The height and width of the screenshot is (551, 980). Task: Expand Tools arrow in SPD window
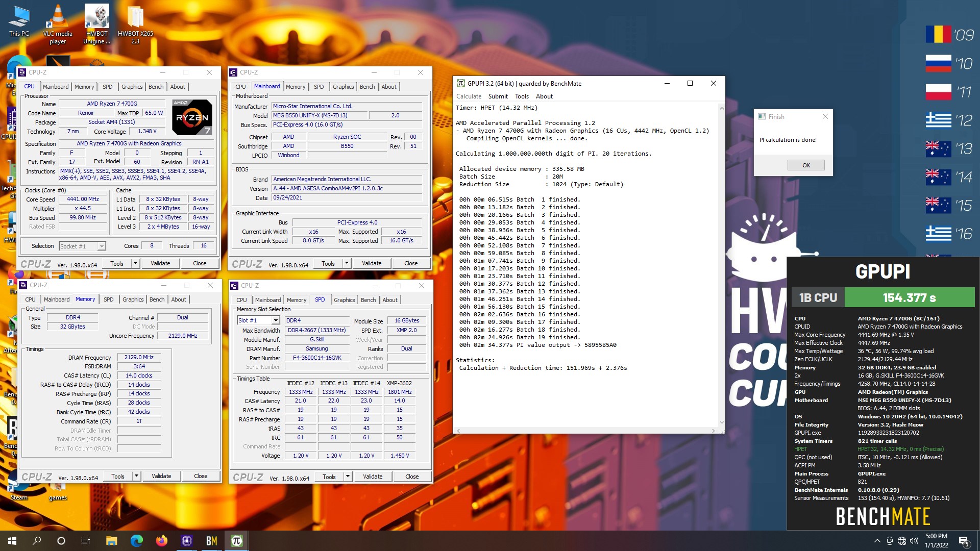(348, 477)
